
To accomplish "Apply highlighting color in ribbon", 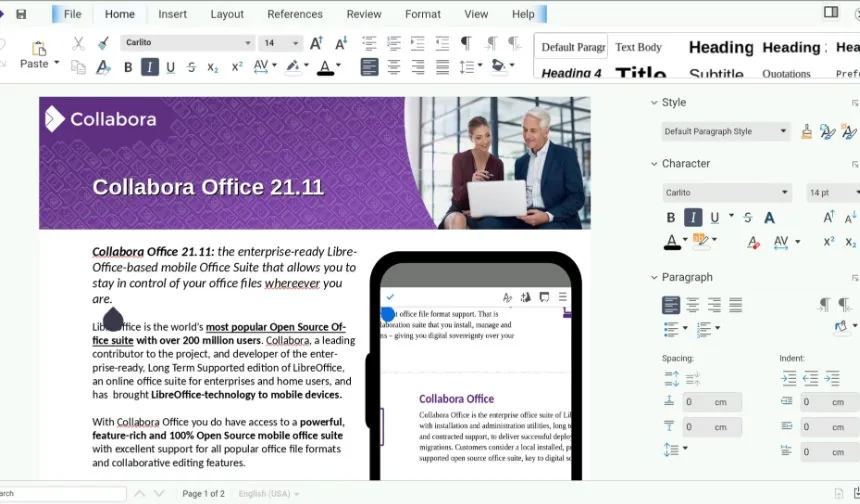I will pyautogui.click(x=293, y=67).
